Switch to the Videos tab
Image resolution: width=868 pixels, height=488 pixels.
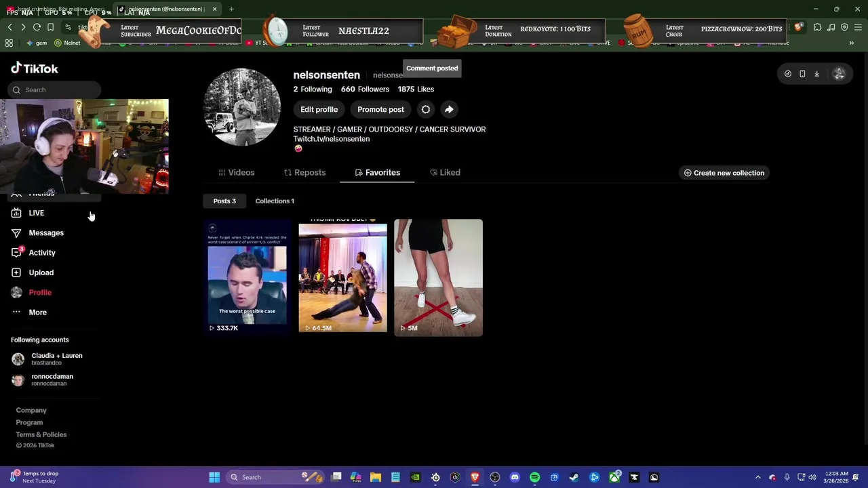click(x=236, y=172)
